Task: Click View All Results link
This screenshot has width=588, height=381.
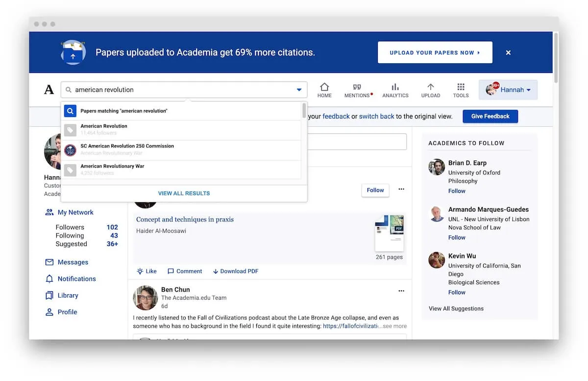Action: click(x=184, y=193)
